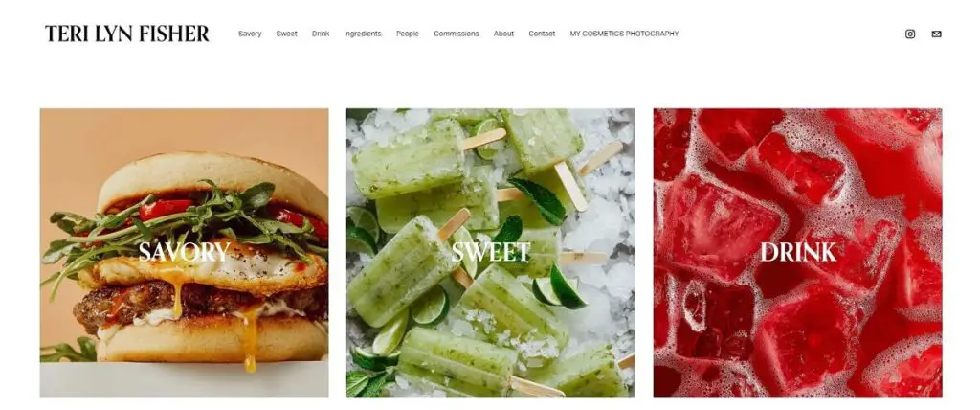This screenshot has height=410, width=980.
Task: Click MY COSMETICS PHOTOGRAPHY link
Action: [624, 34]
